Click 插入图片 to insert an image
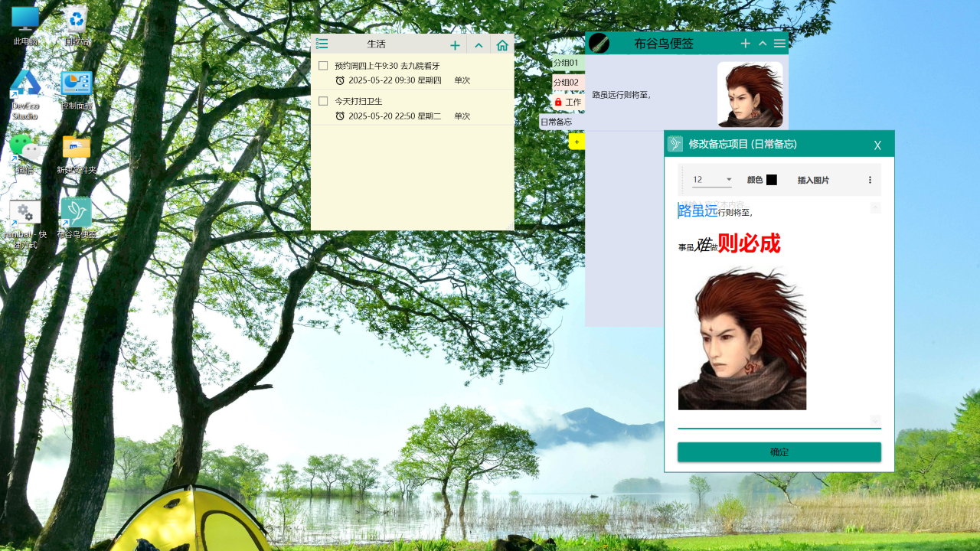Viewport: 980px width, 551px height. [813, 180]
